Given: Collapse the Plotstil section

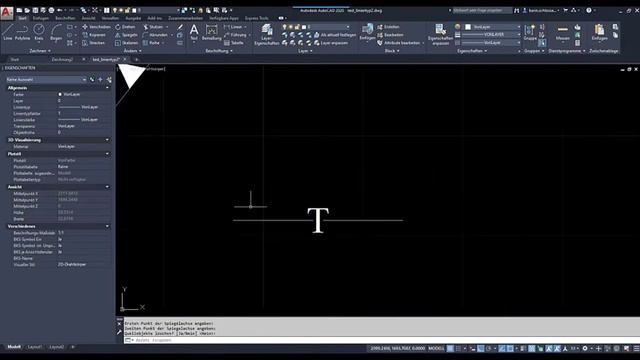Looking at the screenshot, I should point(107,154).
